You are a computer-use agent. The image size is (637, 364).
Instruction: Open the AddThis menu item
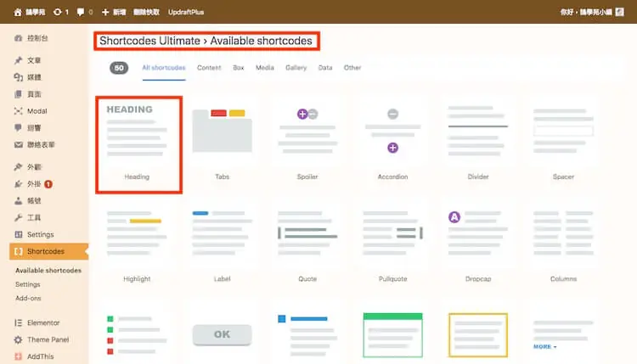34,356
